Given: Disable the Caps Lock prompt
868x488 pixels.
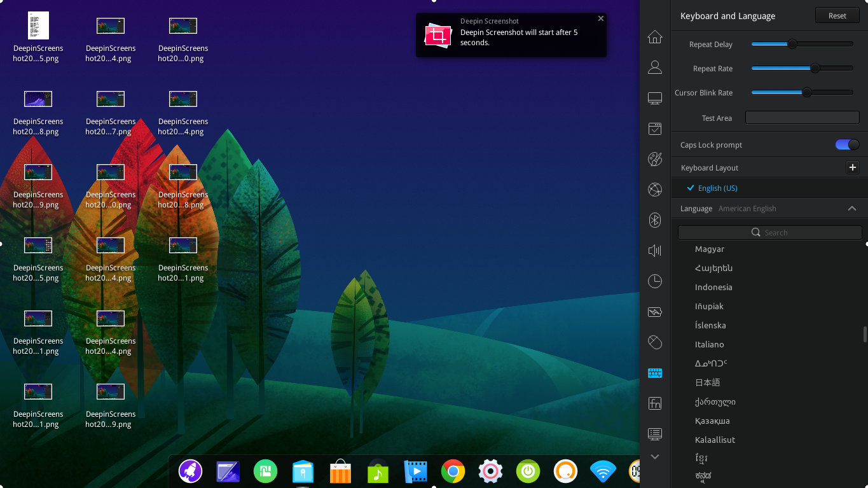Looking at the screenshot, I should coord(846,144).
